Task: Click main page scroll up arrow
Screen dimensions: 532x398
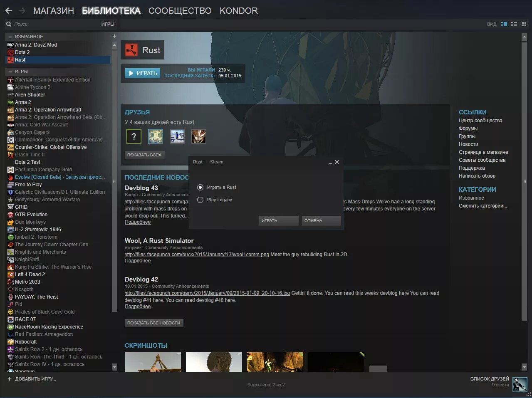Action: click(x=524, y=37)
